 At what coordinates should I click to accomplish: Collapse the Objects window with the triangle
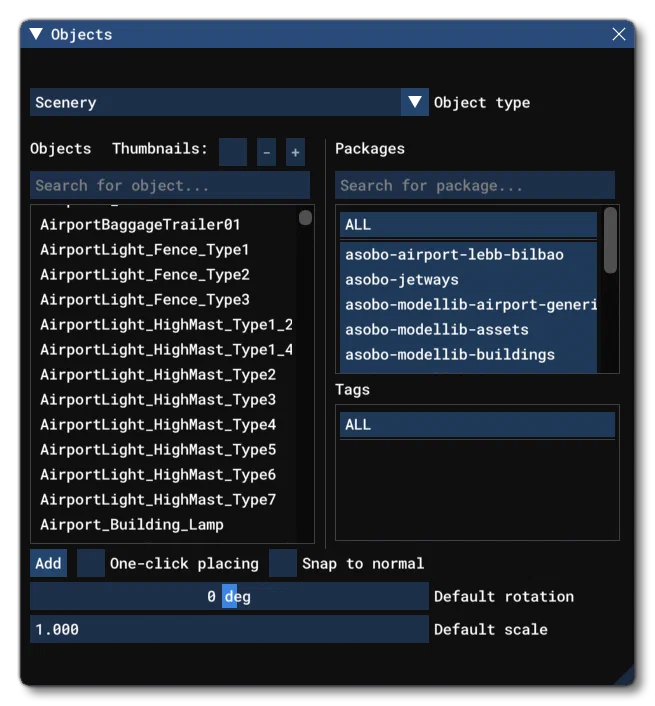point(36,34)
